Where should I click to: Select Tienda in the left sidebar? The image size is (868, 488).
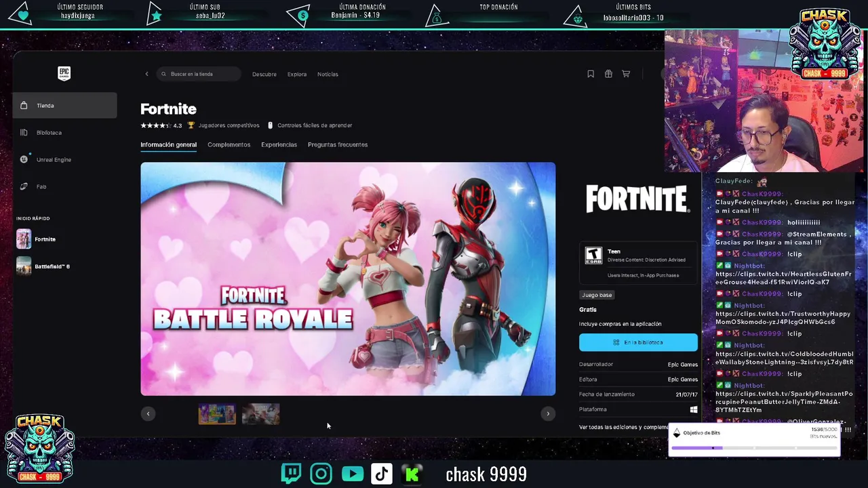pos(64,105)
